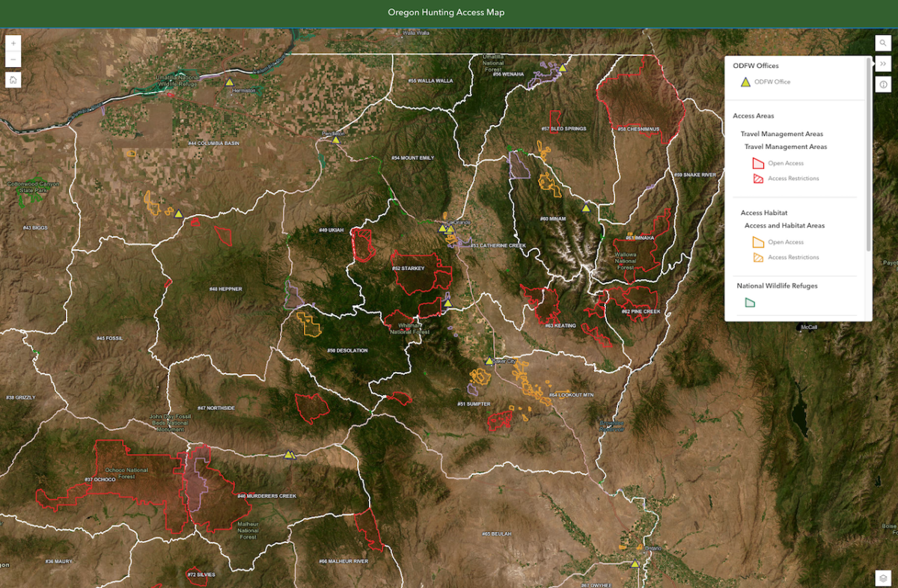
Task: Click the #43 Biggs unit label
Action: (x=35, y=227)
